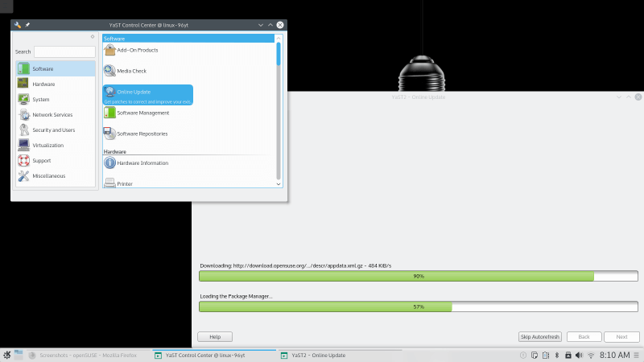Viewport: 644px width, 362px height.
Task: Open the KDE application launcher menu
Action: click(7, 355)
